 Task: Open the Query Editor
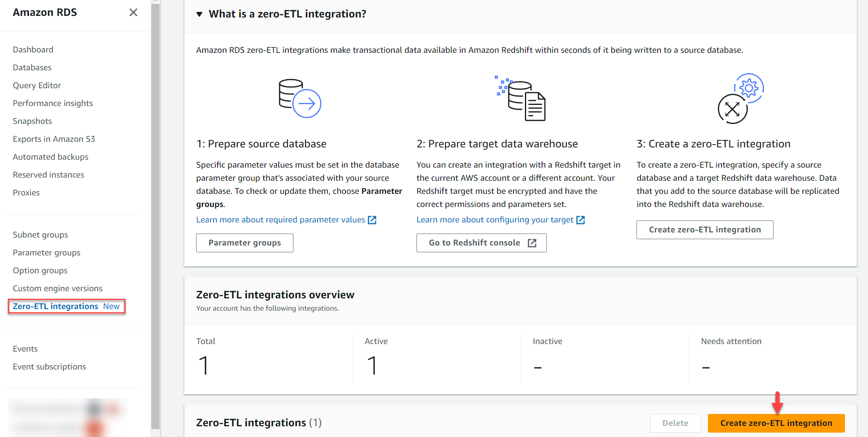37,85
